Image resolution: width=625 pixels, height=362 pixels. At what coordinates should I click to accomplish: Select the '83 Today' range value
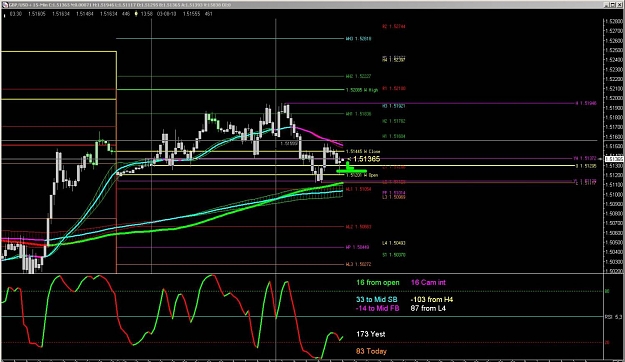click(371, 351)
